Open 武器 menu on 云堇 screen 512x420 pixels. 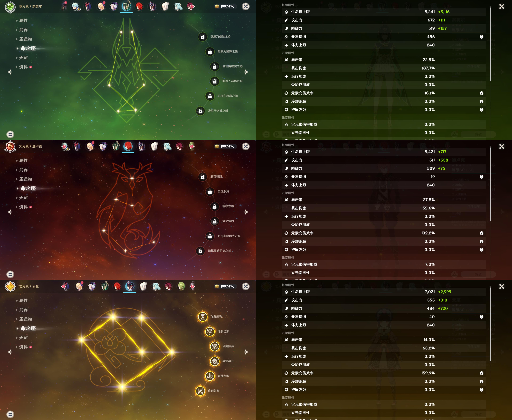tap(23, 310)
